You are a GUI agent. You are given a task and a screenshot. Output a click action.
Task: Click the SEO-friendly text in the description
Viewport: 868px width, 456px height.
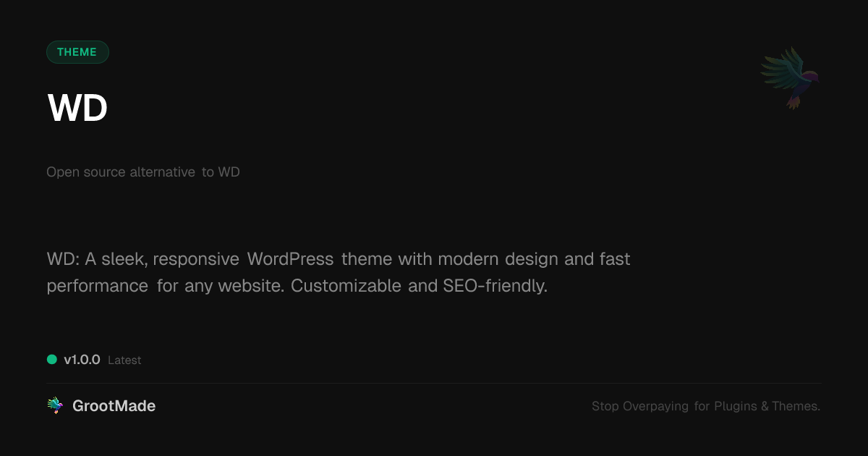(x=495, y=286)
